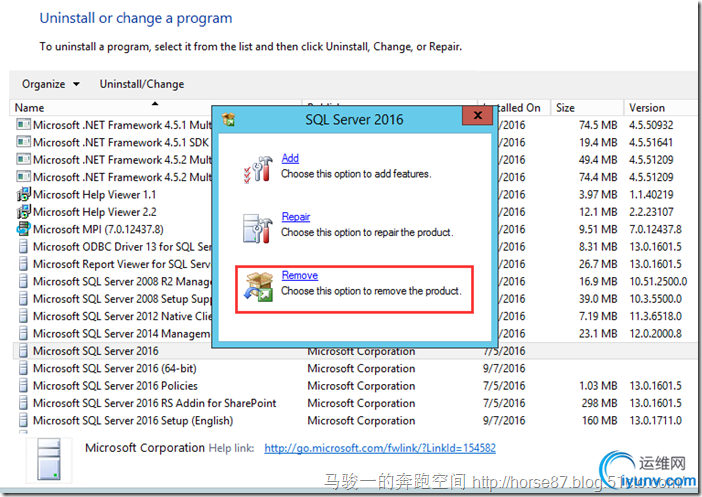Click the large server icon in details pane

[x=49, y=459]
